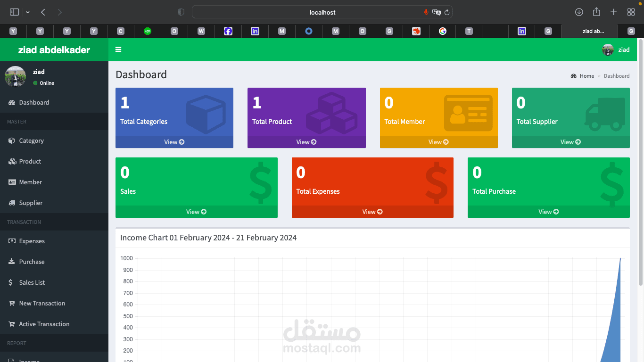
Task: Click the localhost address bar
Action: [322, 12]
